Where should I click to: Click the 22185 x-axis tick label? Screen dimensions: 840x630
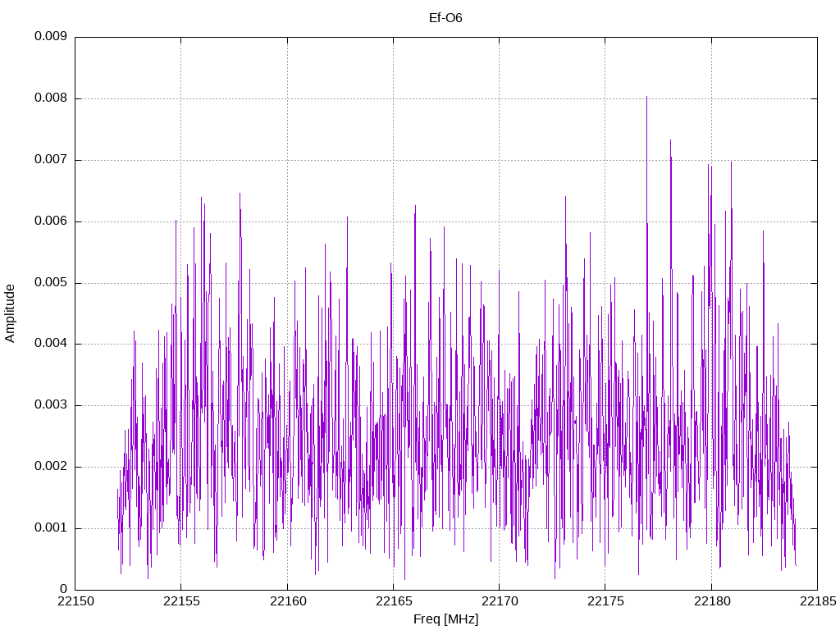pyautogui.click(x=818, y=601)
